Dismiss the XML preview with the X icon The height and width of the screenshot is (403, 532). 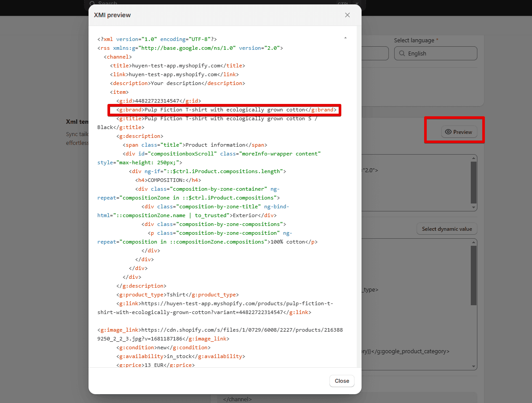347,15
